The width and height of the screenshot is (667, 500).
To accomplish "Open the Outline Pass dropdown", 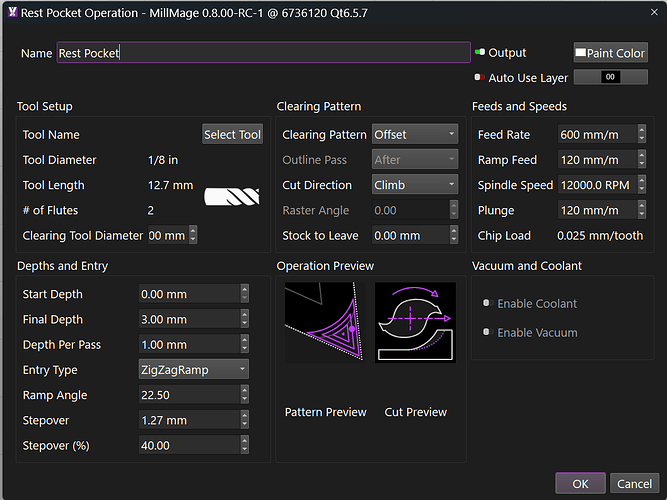I will (415, 160).
